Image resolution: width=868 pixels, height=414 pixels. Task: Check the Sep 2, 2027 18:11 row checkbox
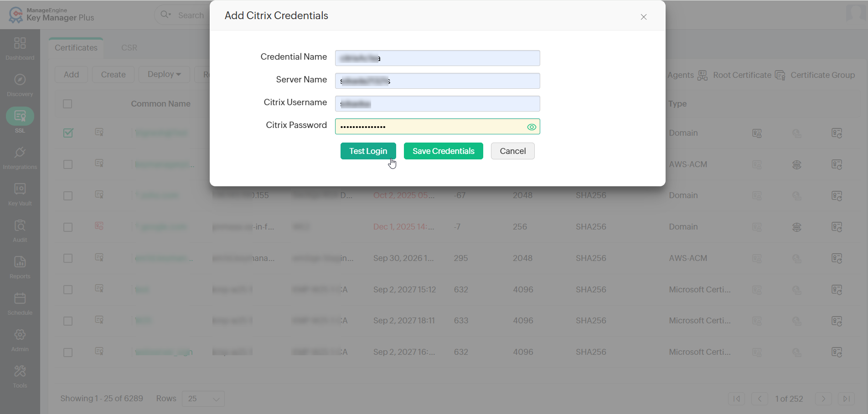(x=68, y=321)
